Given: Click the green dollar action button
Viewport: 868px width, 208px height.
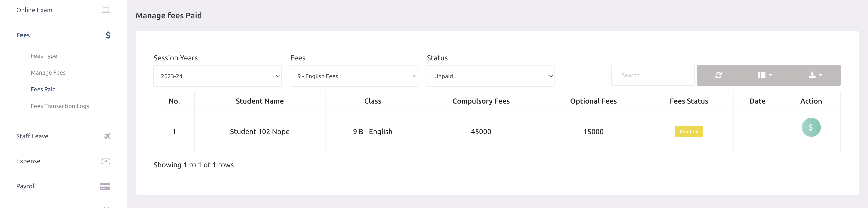Looking at the screenshot, I should tap(811, 128).
